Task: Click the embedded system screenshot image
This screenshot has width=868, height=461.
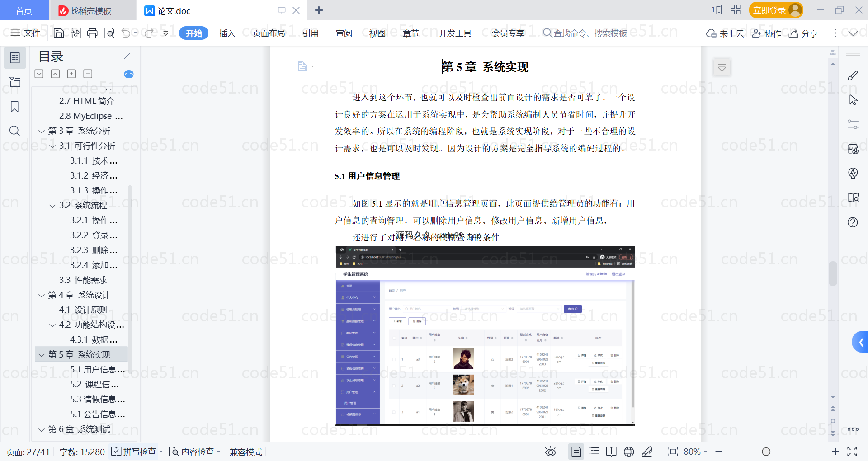Action: pyautogui.click(x=485, y=336)
